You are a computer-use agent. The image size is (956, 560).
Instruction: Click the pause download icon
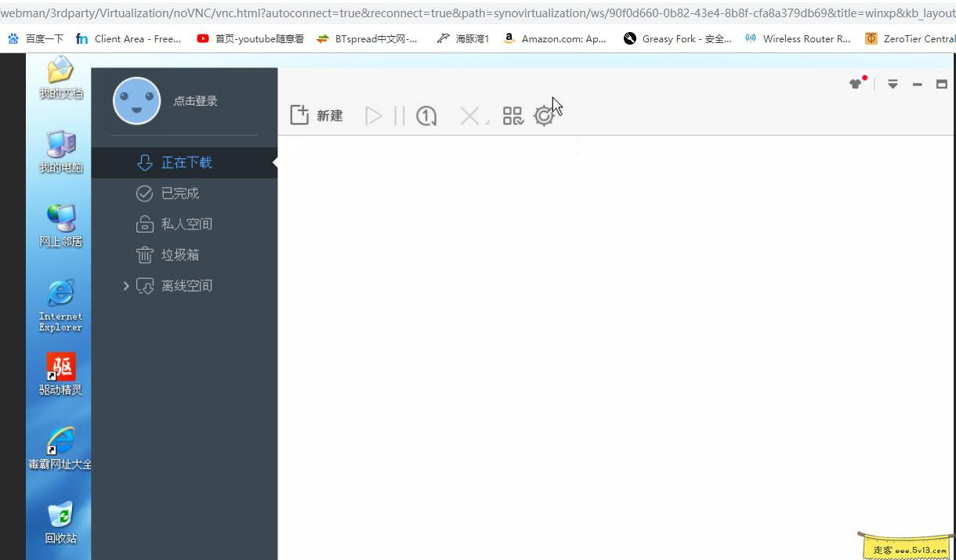point(400,116)
